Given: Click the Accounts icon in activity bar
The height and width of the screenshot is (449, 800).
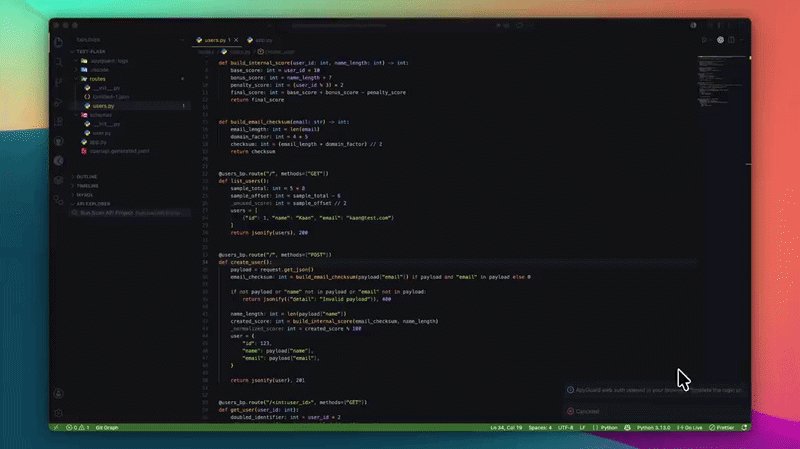Looking at the screenshot, I should [x=59, y=393].
